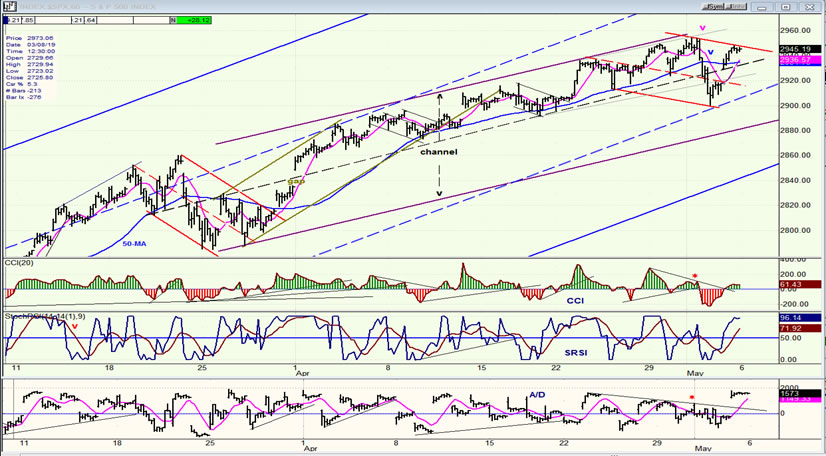Image resolution: width=826 pixels, height=456 pixels.
Task: Minimize the chart window
Action: coord(761,7)
